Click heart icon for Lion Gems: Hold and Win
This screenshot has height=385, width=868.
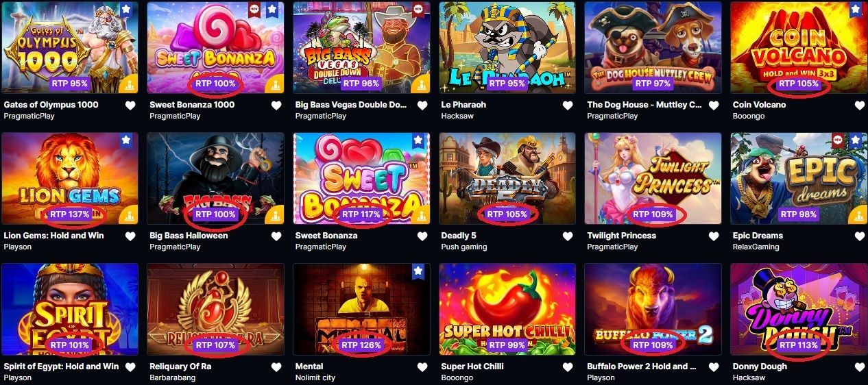130,236
